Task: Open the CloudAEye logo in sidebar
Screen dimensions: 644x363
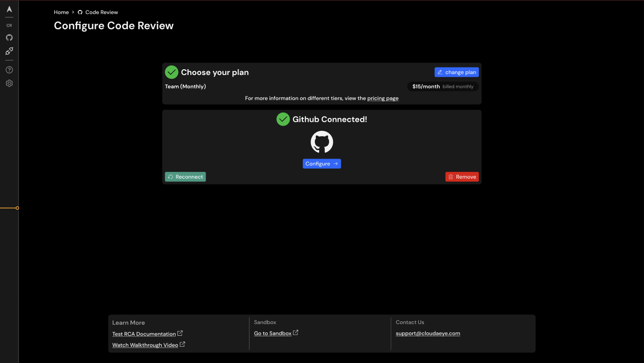Action: pos(9,10)
